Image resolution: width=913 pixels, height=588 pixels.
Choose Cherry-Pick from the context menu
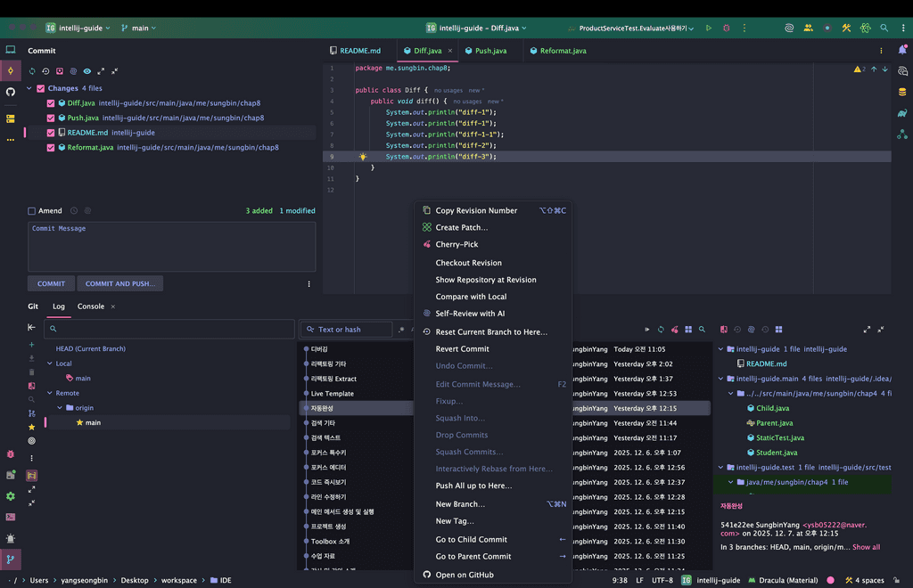(x=456, y=244)
